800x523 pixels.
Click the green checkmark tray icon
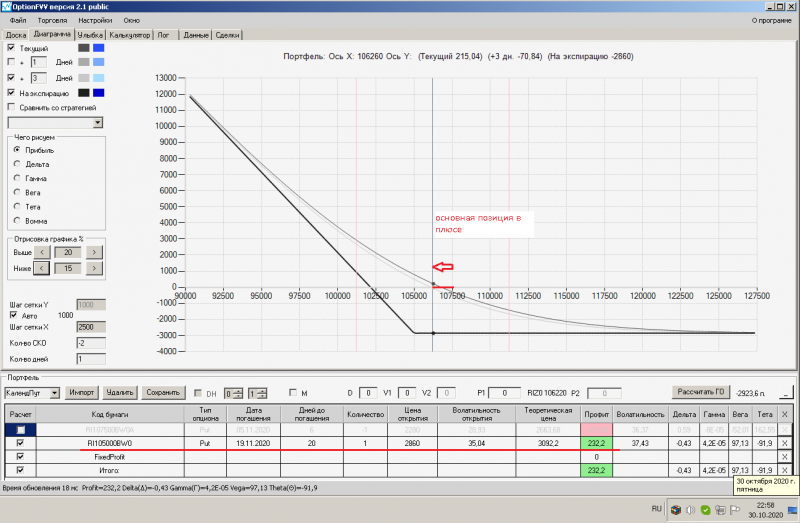(706, 509)
